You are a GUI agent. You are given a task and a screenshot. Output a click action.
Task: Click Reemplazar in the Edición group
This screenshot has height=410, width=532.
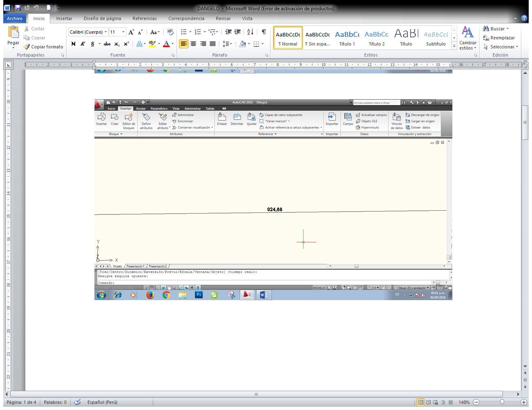499,38
